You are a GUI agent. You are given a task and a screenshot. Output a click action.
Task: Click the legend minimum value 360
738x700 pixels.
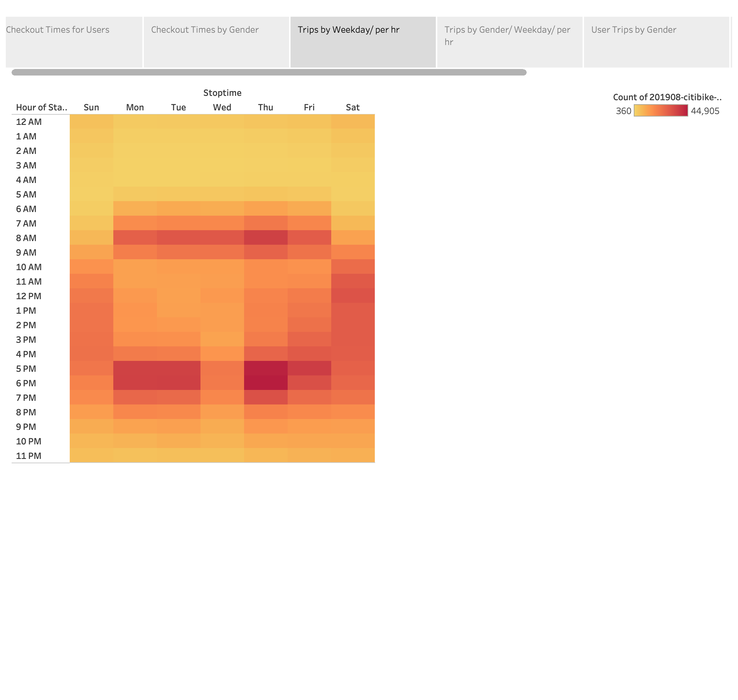pyautogui.click(x=623, y=111)
